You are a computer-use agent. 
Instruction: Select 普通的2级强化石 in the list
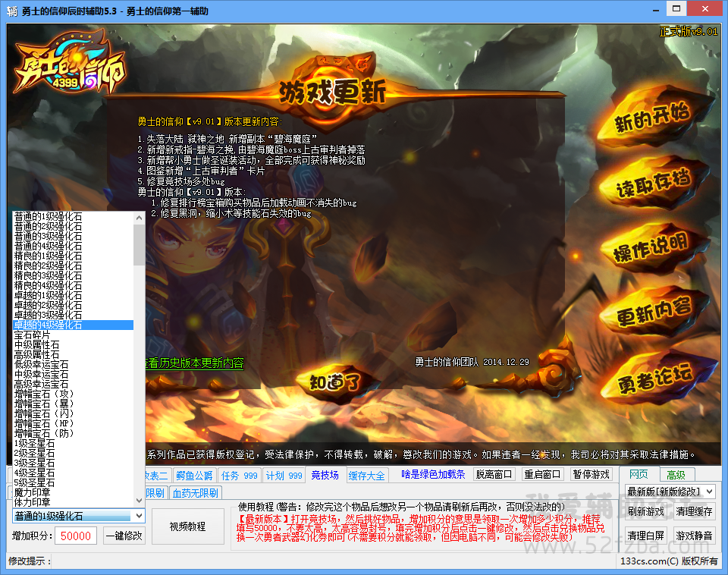click(x=73, y=226)
